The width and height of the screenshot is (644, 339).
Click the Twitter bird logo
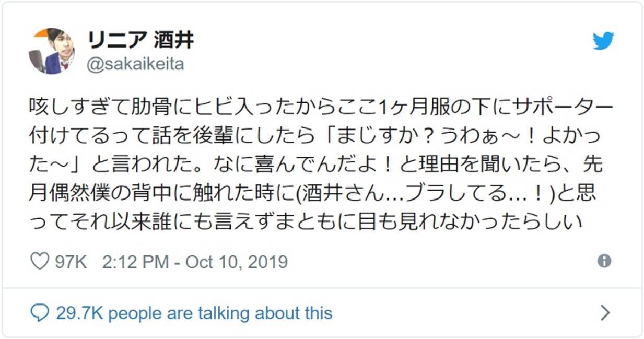click(x=603, y=41)
